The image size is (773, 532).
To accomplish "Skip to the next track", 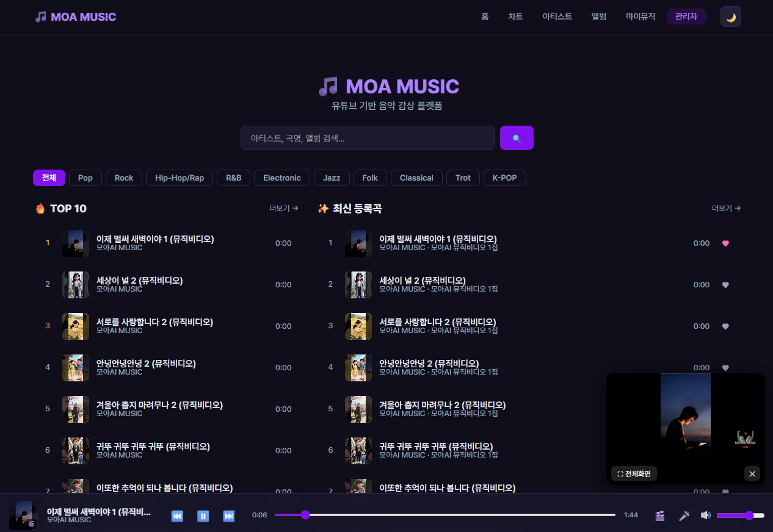I will (229, 516).
